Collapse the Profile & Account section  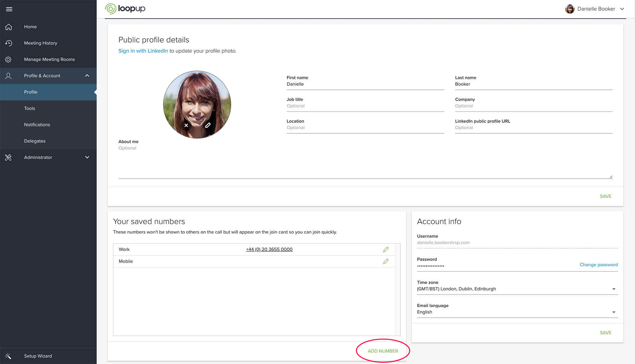pyautogui.click(x=87, y=76)
